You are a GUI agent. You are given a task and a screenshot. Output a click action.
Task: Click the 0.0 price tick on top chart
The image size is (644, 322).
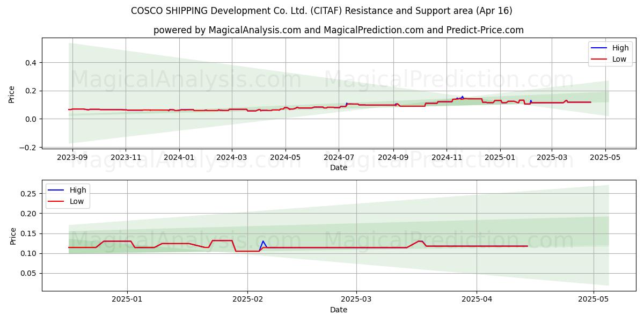tap(31, 119)
